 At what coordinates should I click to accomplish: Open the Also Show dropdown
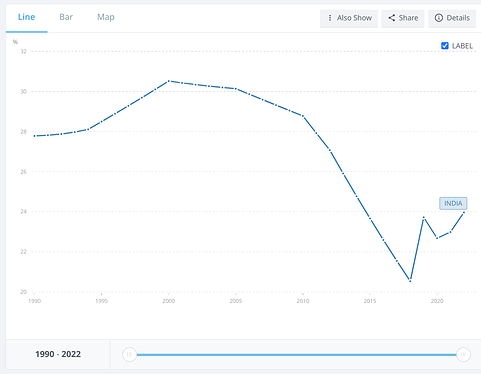point(349,18)
